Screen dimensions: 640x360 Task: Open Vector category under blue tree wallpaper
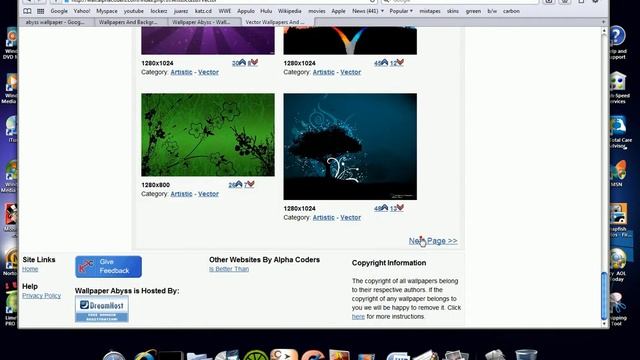pyautogui.click(x=351, y=218)
